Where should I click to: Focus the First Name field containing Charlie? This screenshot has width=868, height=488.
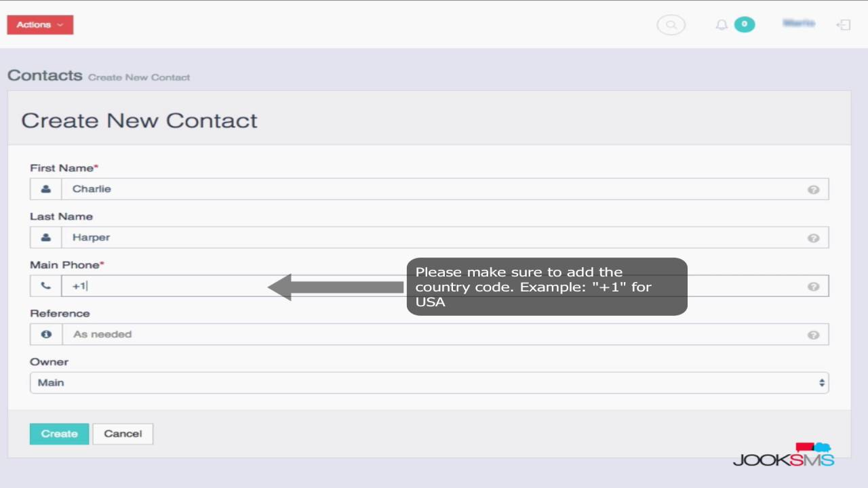tap(445, 189)
